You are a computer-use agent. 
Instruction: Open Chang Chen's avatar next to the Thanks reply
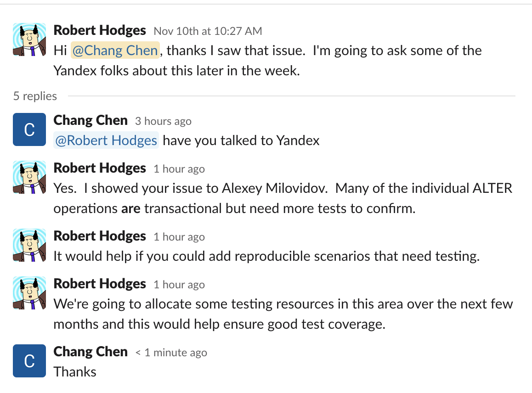coord(29,361)
